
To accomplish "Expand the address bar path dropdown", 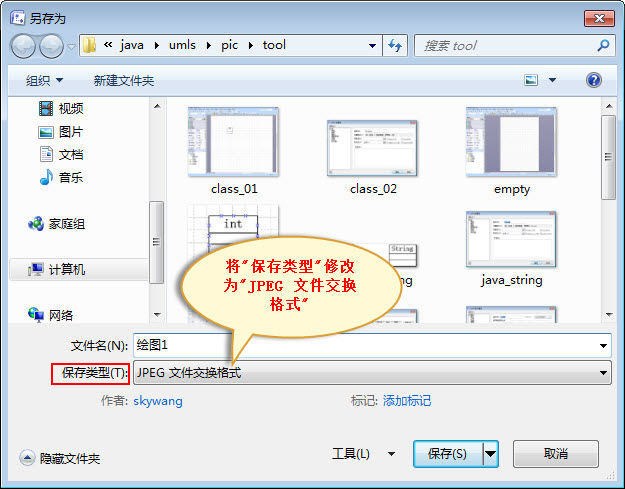I will (x=372, y=45).
